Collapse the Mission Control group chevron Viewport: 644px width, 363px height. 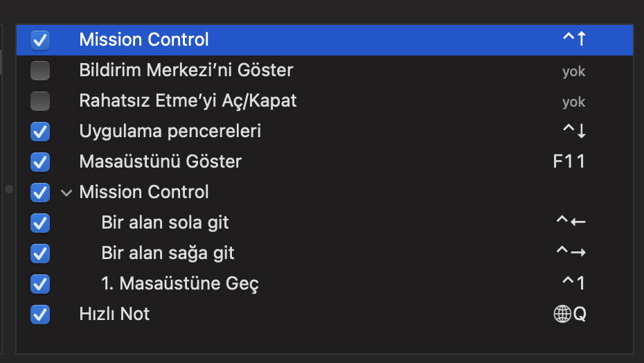point(66,193)
